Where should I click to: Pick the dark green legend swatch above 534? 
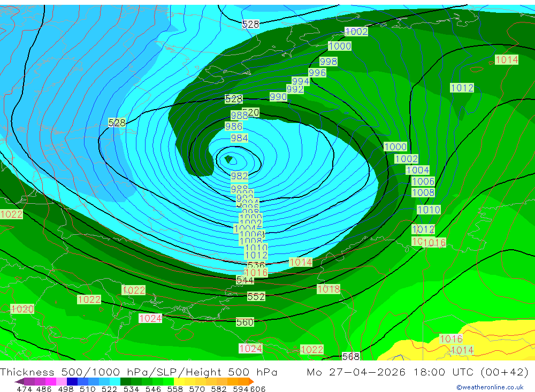click(x=126, y=381)
